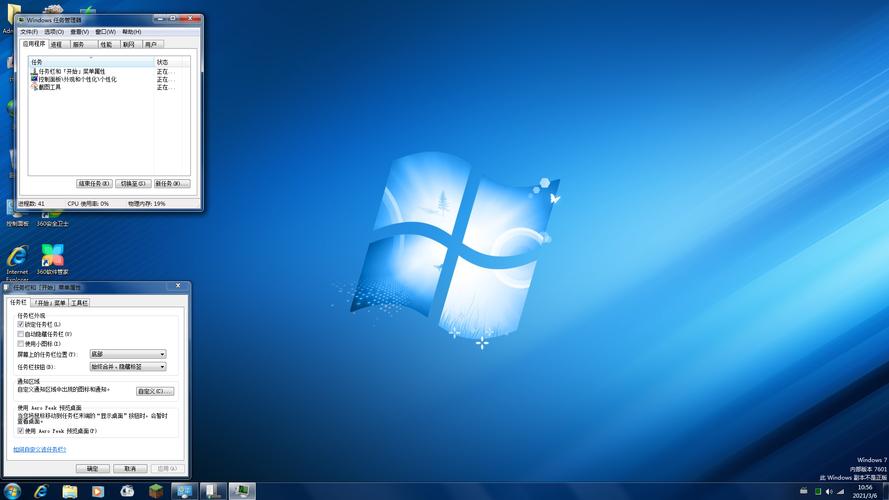Click the Show Desktop strip beside clock
The height and width of the screenshot is (500, 889).
pos(885,491)
